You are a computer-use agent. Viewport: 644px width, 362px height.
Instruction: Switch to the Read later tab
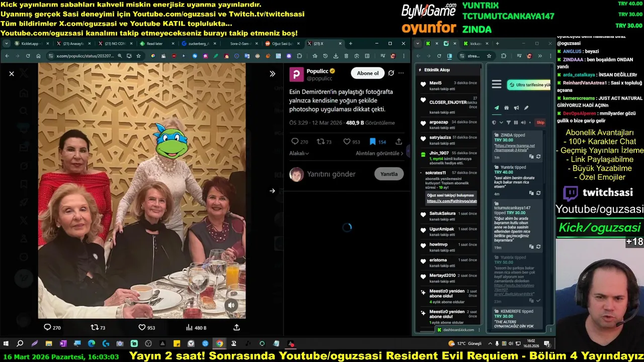tap(156, 44)
